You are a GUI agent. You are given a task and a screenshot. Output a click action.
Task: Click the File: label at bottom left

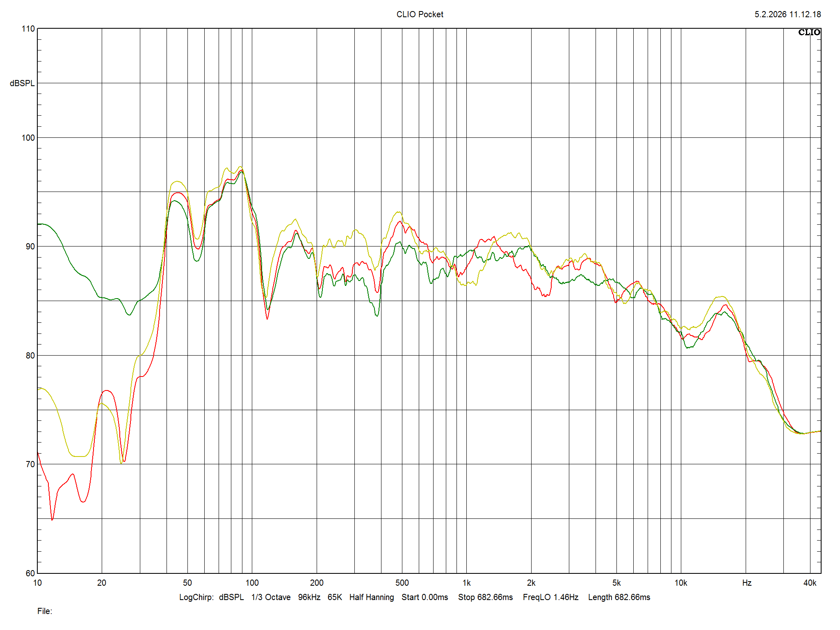point(45,611)
